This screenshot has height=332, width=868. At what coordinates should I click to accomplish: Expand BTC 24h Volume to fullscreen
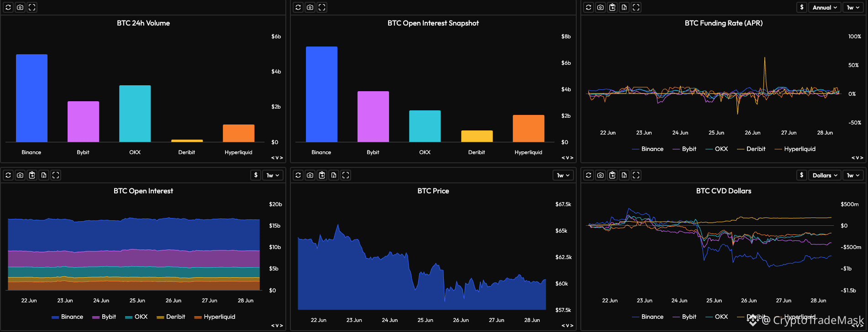[32, 7]
